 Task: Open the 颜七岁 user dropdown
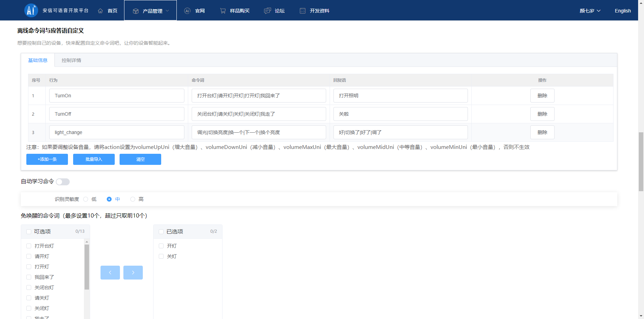pos(590,11)
